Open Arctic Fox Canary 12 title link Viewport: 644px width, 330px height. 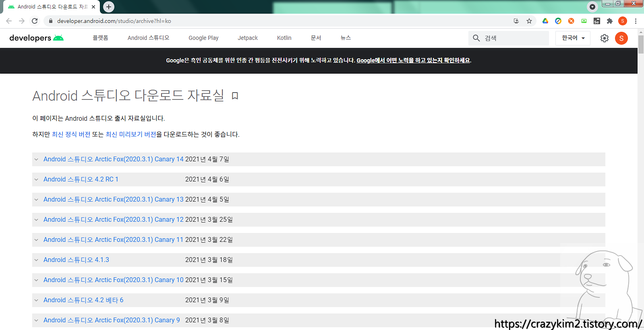pyautogui.click(x=114, y=220)
